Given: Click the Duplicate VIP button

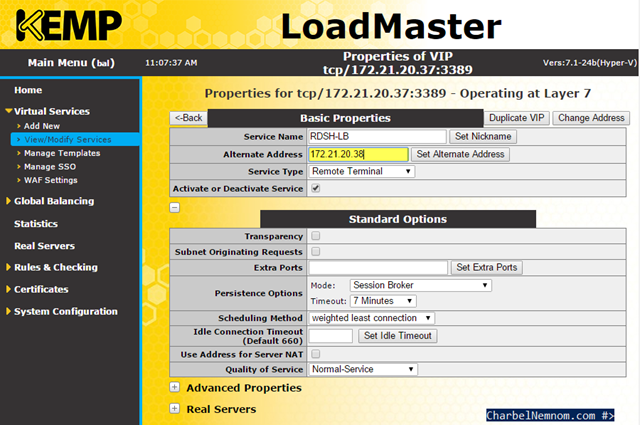Looking at the screenshot, I should (517, 118).
